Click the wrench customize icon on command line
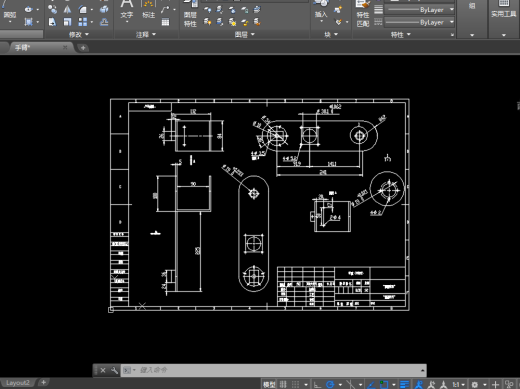This screenshot has width=520, height=389. tap(114, 370)
